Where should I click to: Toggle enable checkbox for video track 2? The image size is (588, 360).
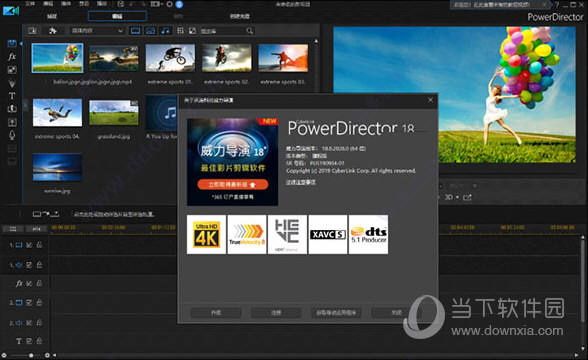point(29,302)
